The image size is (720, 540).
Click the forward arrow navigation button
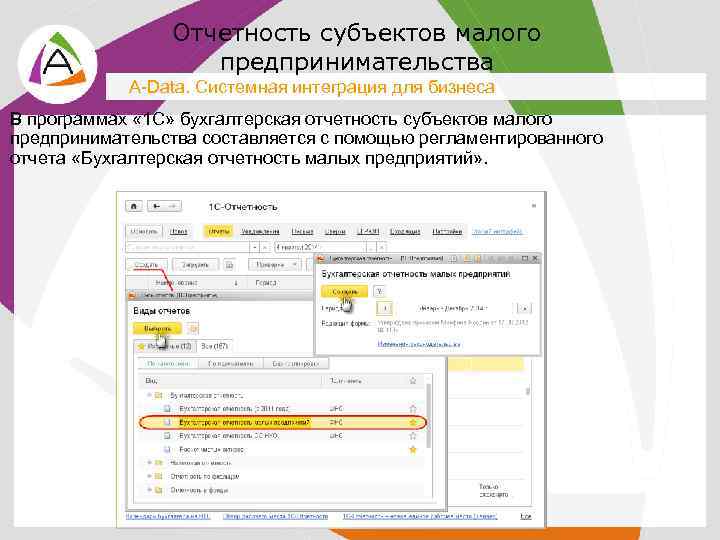point(173,206)
